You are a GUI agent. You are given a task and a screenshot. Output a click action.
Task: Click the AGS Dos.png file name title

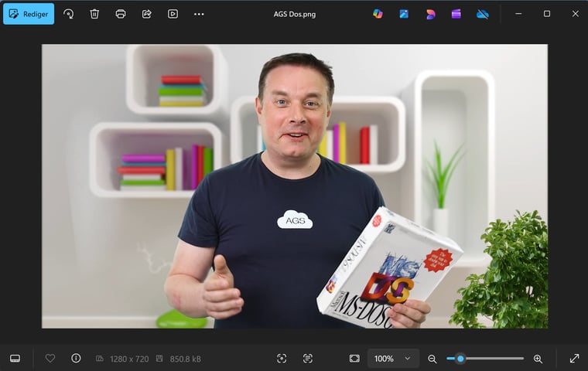coord(294,14)
